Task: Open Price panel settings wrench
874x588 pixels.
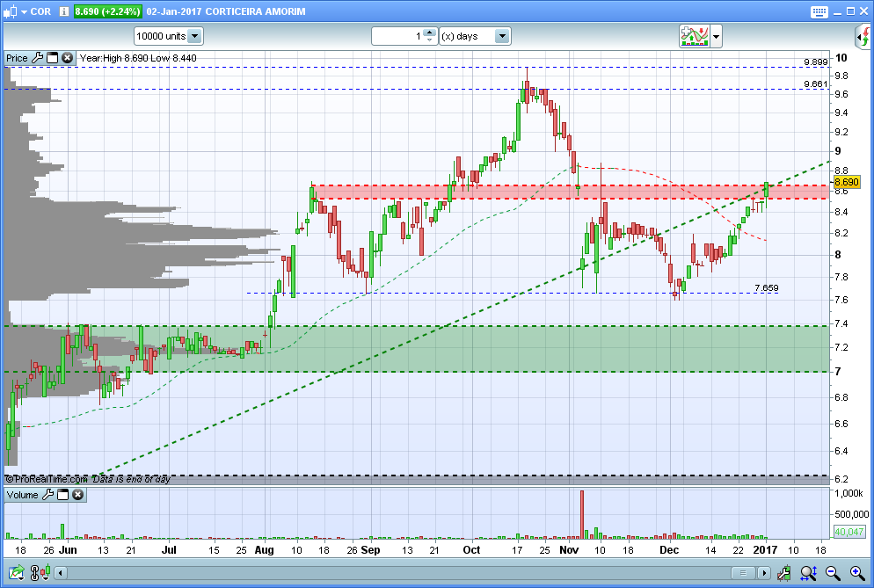Action: (x=37, y=58)
